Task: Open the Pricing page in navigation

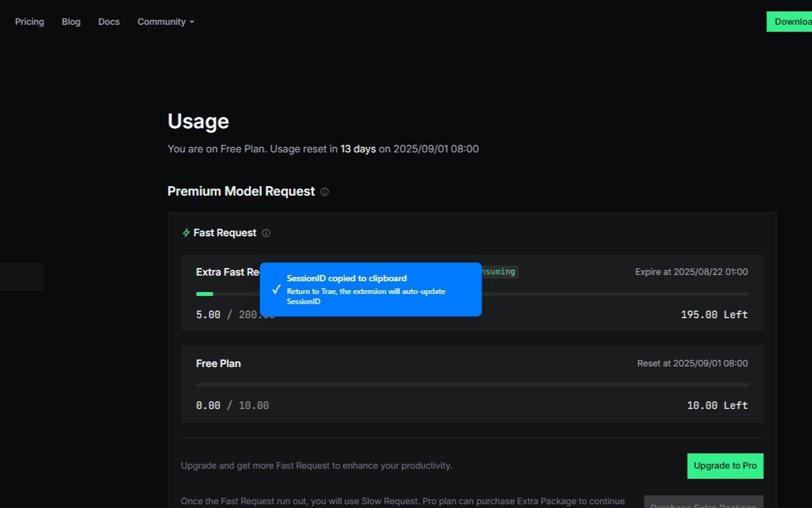Action: (x=30, y=22)
